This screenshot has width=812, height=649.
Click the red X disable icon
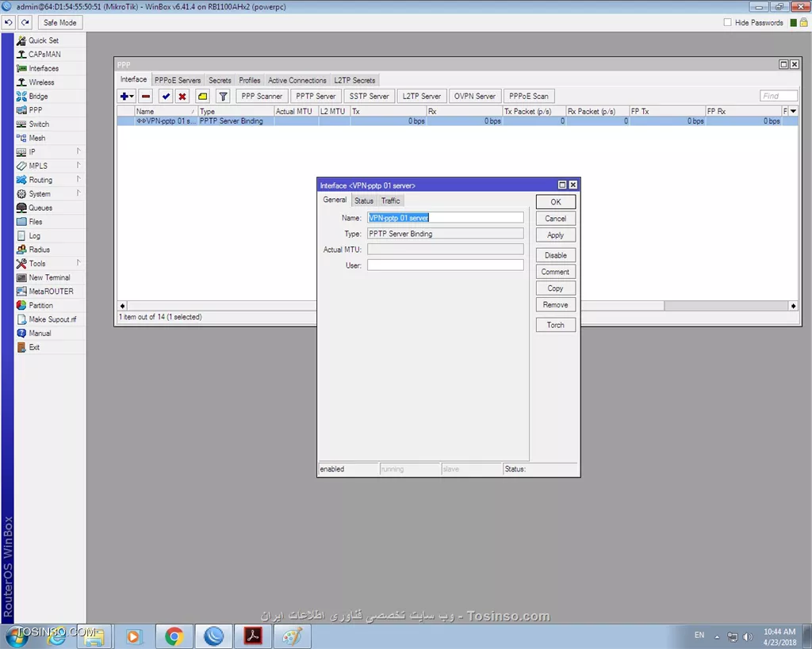click(x=182, y=96)
